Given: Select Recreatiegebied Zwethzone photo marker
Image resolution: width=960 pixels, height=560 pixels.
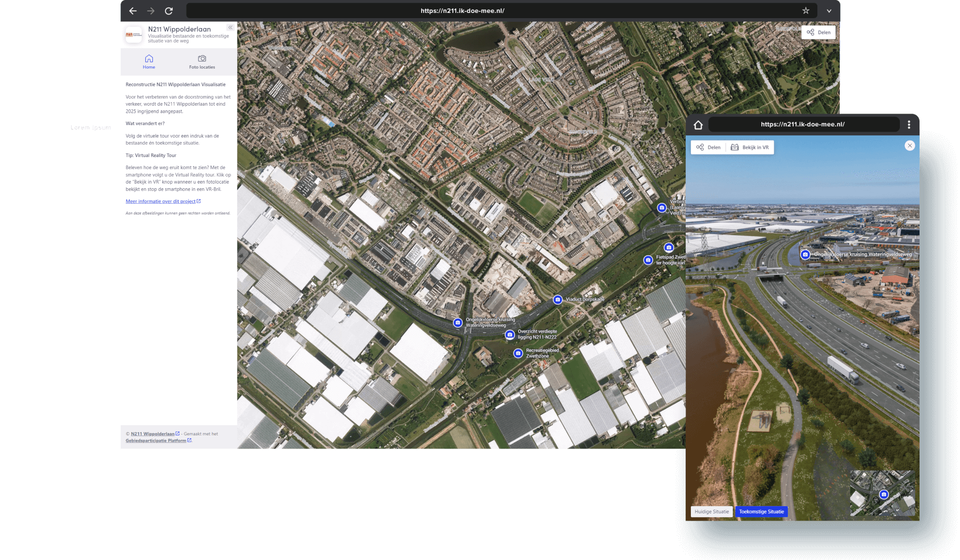Looking at the screenshot, I should coord(518,353).
